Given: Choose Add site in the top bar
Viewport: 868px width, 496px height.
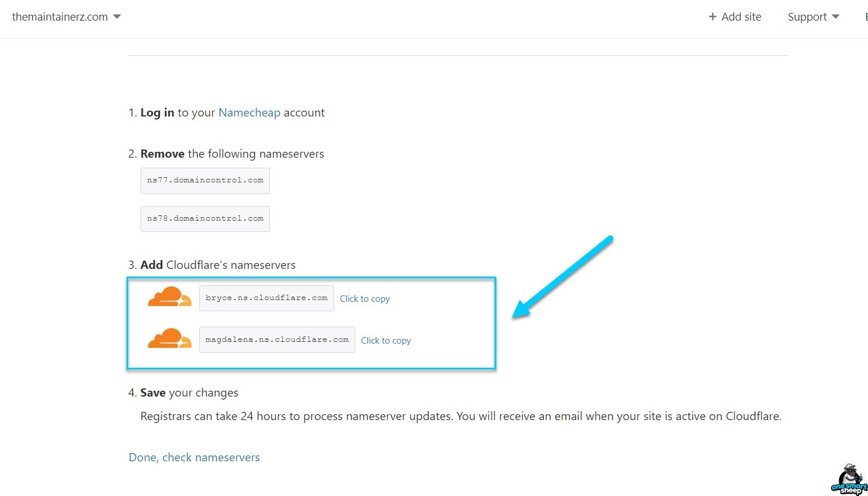Looking at the screenshot, I should (x=741, y=17).
